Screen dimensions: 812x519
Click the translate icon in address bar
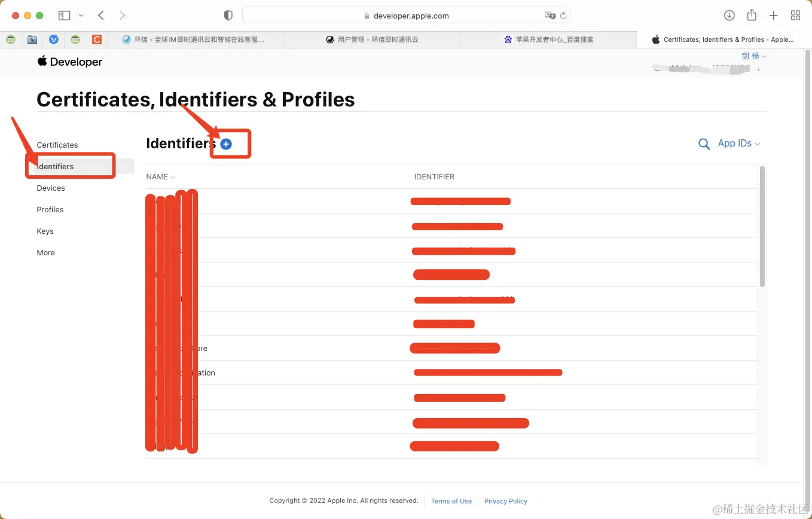tap(550, 16)
